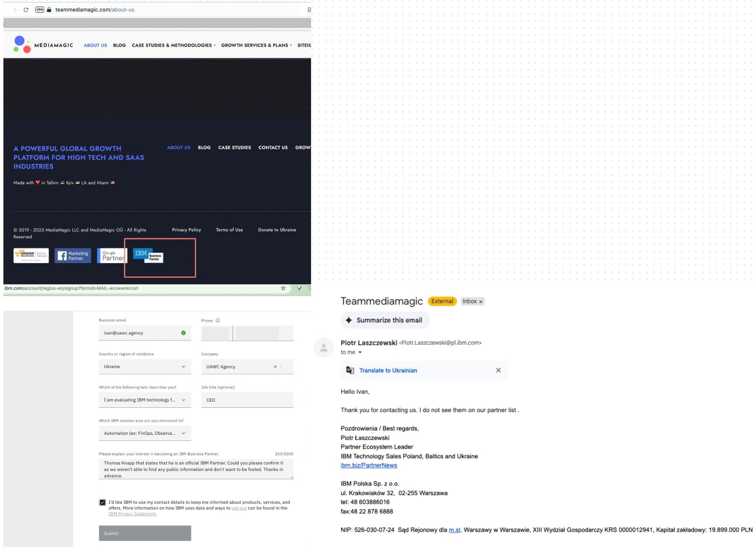Image resolution: width=756 pixels, height=548 pixels.
Task: Click the Amazon Partner Network badge
Action: tap(31, 255)
